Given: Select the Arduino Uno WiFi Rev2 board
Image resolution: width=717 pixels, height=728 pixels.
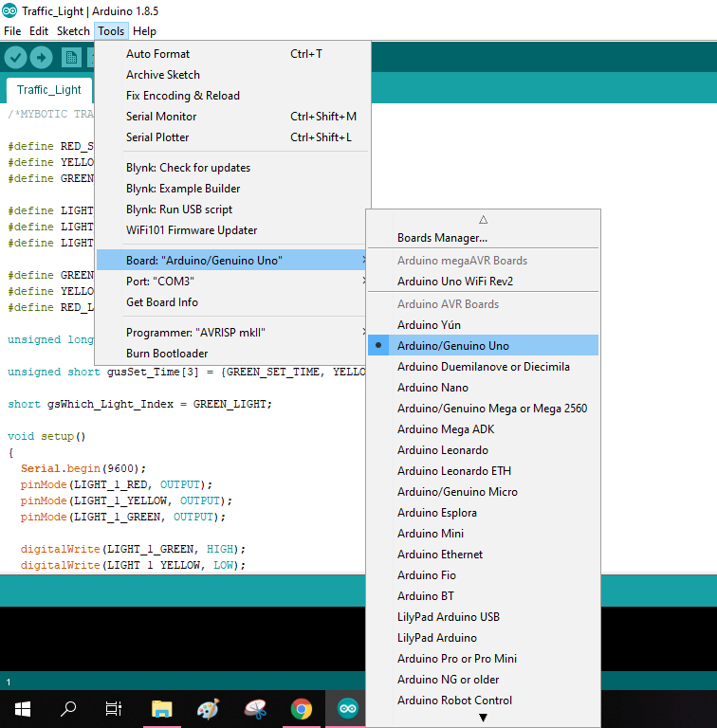Looking at the screenshot, I should coord(483,282).
